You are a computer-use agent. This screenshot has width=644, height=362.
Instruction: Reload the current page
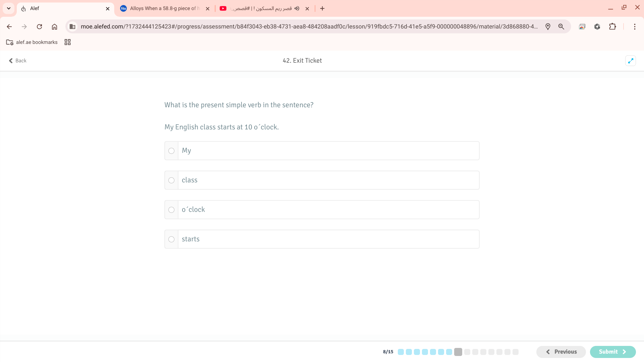click(39, 26)
